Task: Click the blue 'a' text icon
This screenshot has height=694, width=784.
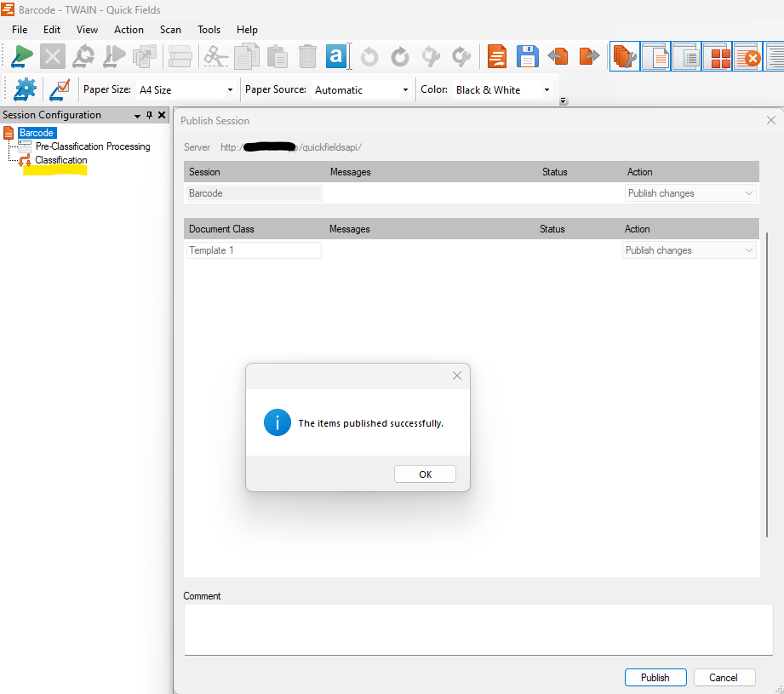Action: click(336, 57)
